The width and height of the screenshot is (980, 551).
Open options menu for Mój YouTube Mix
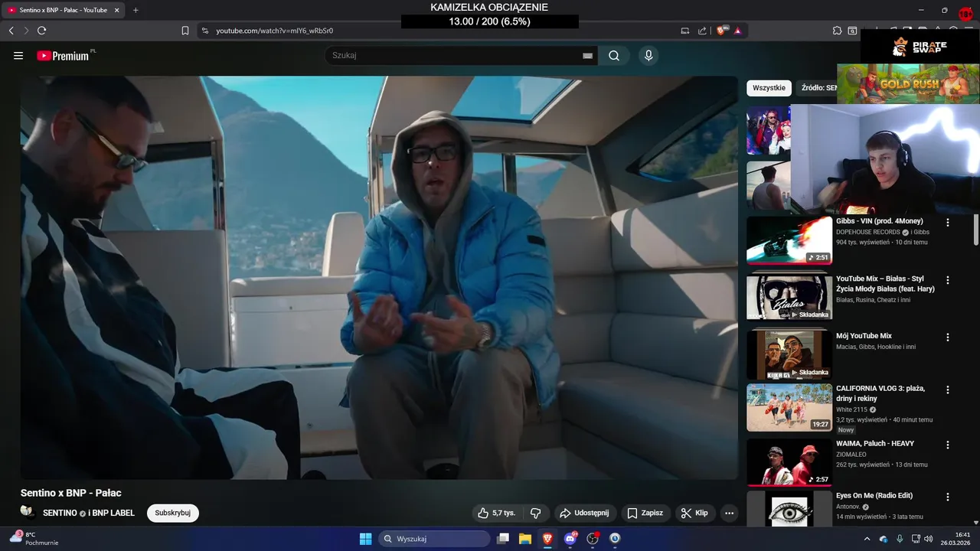(948, 337)
